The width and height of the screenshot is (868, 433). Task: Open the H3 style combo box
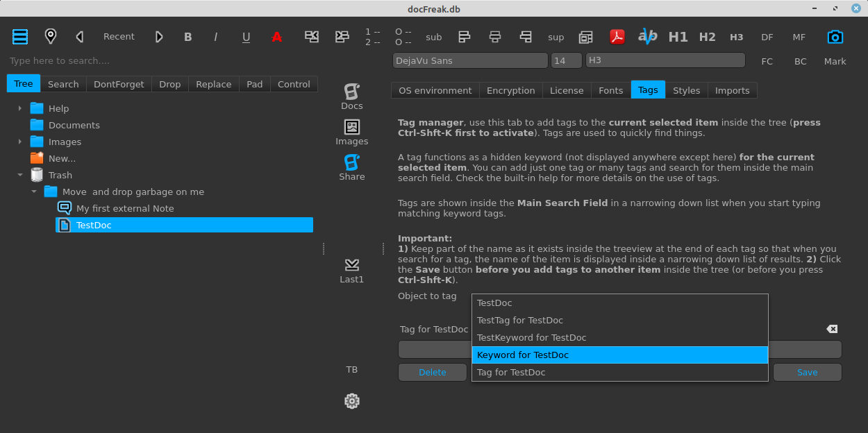665,60
